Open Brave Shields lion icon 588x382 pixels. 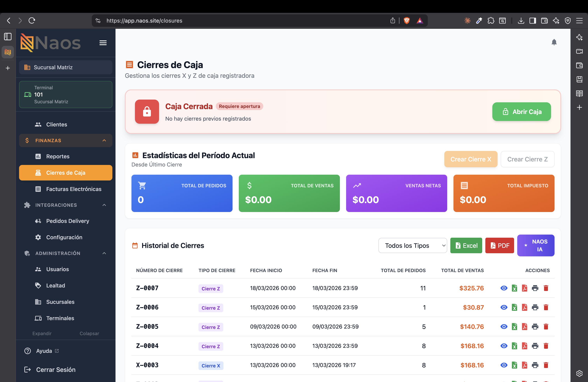pos(407,20)
